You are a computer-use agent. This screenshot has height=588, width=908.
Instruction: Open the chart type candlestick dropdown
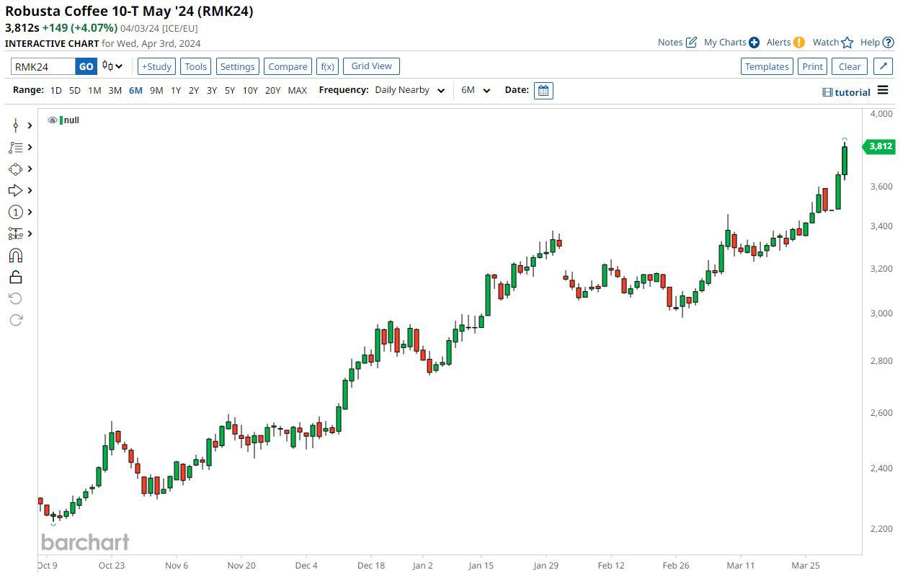click(x=112, y=66)
